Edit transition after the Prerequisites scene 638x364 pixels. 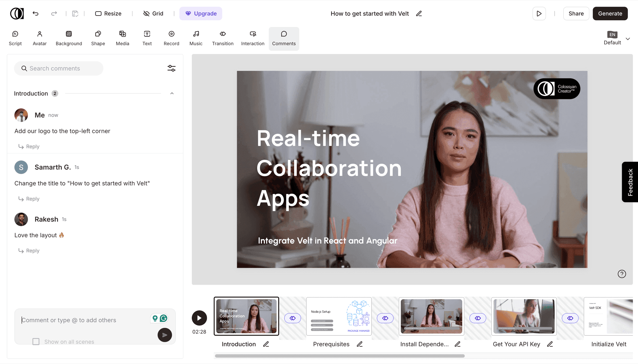point(385,318)
